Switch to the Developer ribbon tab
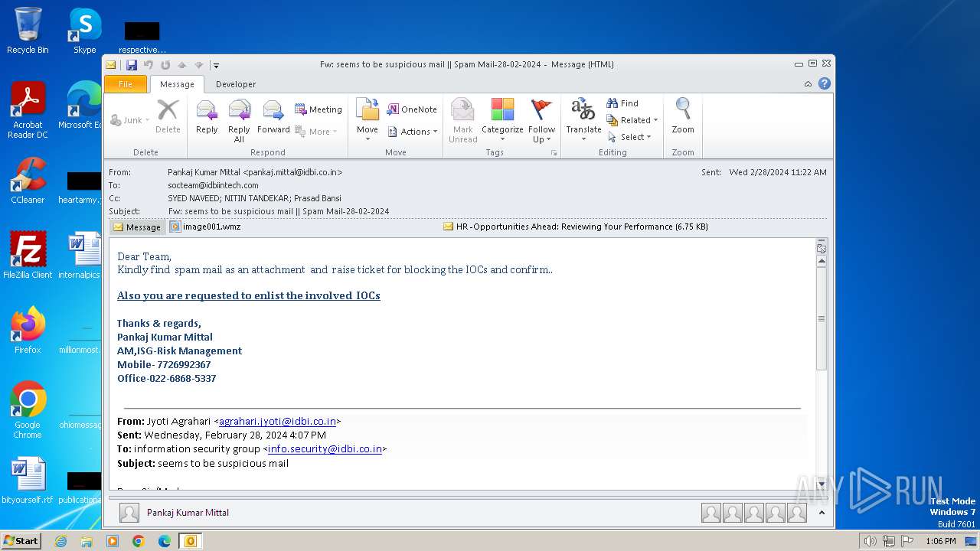The width and height of the screenshot is (980, 551). coord(236,84)
